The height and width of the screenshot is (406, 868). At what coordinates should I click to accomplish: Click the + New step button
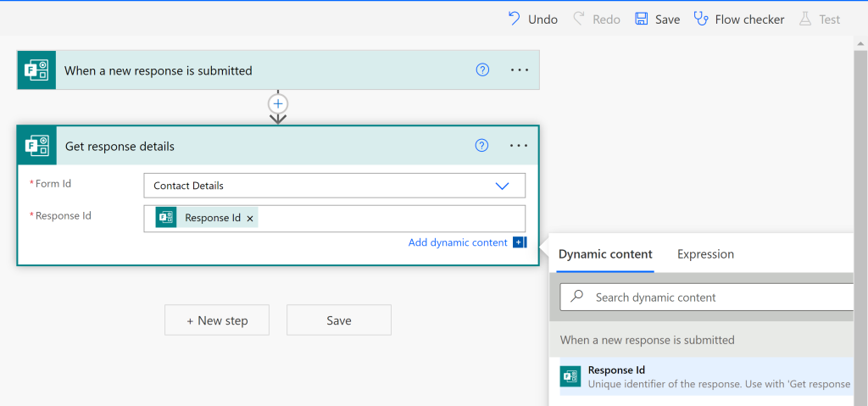[x=217, y=320]
